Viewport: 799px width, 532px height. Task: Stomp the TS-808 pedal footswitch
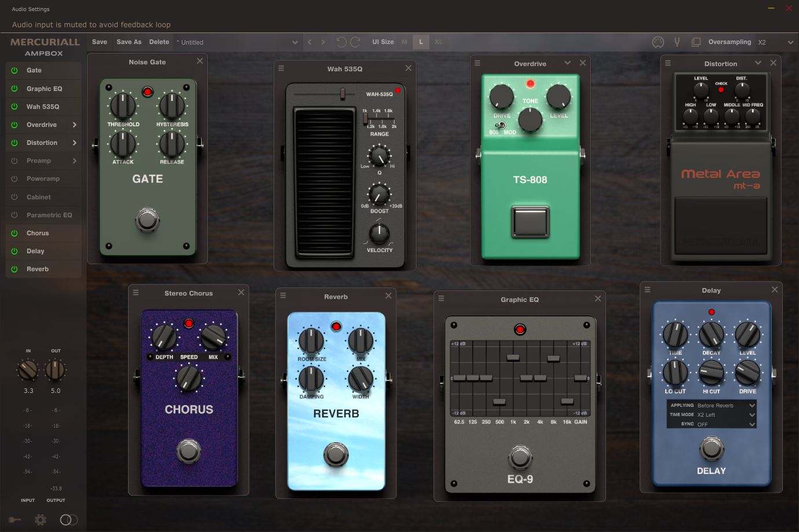(530, 221)
